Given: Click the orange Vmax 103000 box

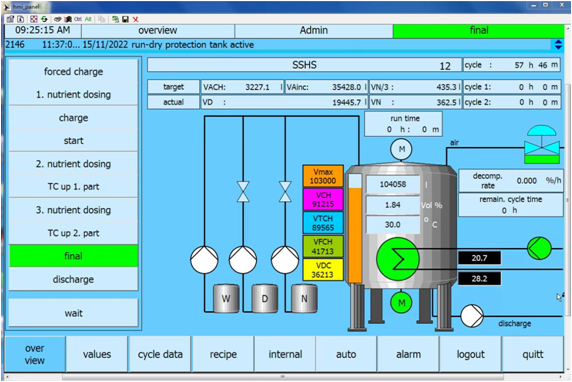Looking at the screenshot, I should [x=323, y=176].
